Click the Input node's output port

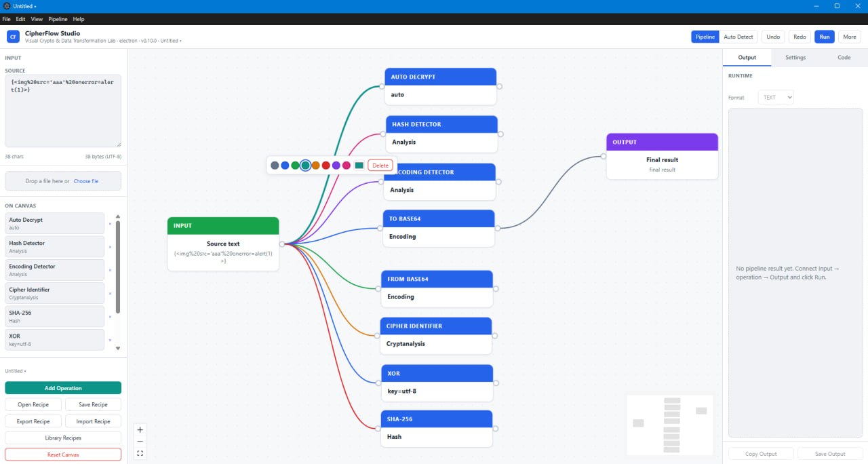(282, 244)
